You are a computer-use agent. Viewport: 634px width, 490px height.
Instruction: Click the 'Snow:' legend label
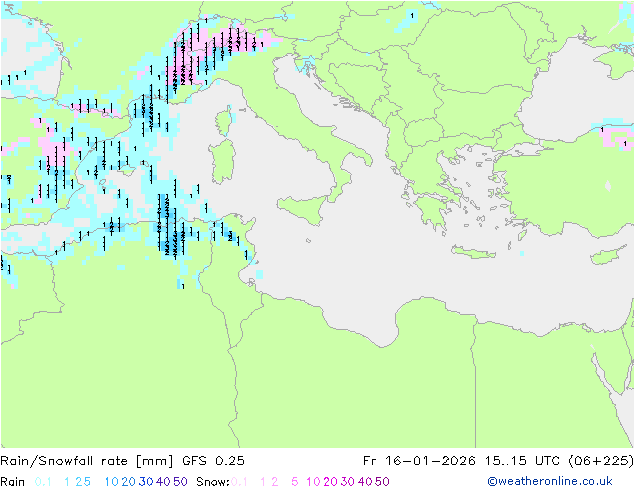tap(213, 482)
